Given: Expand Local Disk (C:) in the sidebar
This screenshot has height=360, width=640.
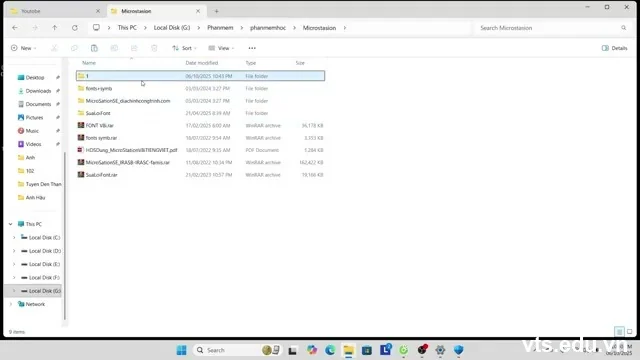Looking at the screenshot, I should [14, 238].
